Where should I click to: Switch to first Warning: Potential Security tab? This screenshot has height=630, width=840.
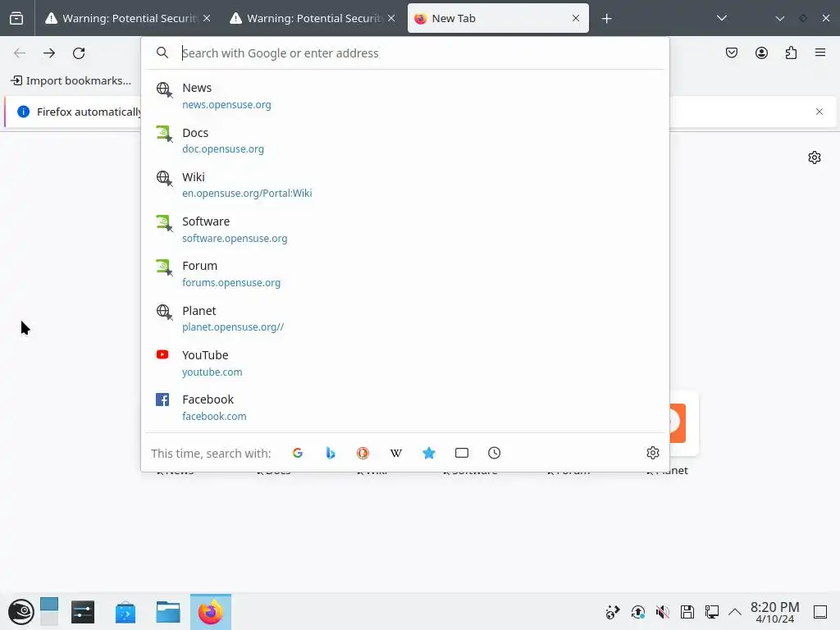tap(127, 18)
